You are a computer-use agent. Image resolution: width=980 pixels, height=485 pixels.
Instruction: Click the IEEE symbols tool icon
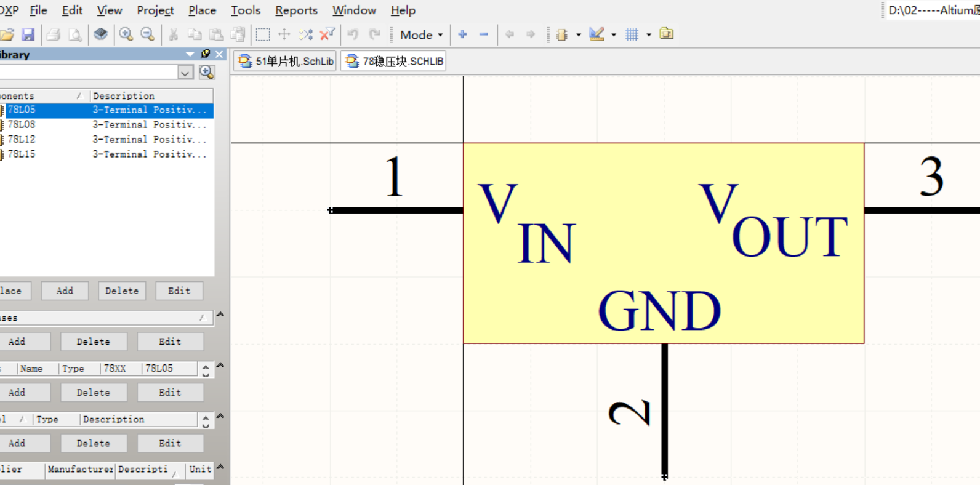point(561,34)
